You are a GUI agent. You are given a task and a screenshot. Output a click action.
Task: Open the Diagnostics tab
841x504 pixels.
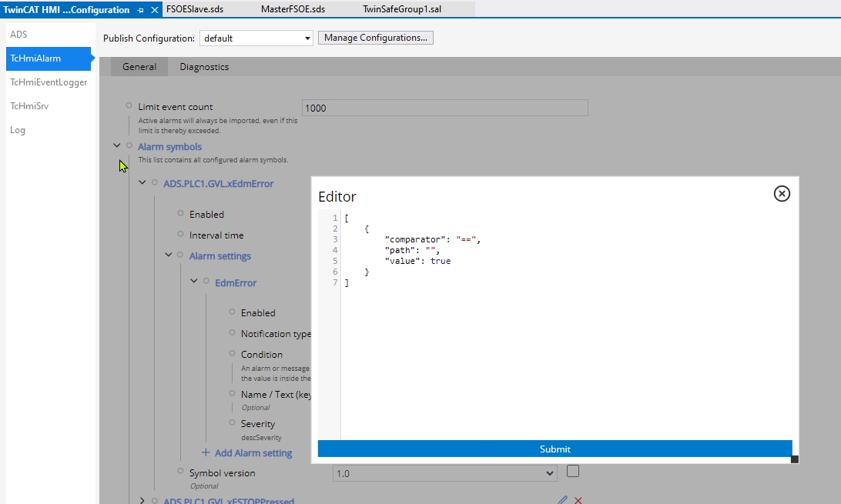coord(204,66)
